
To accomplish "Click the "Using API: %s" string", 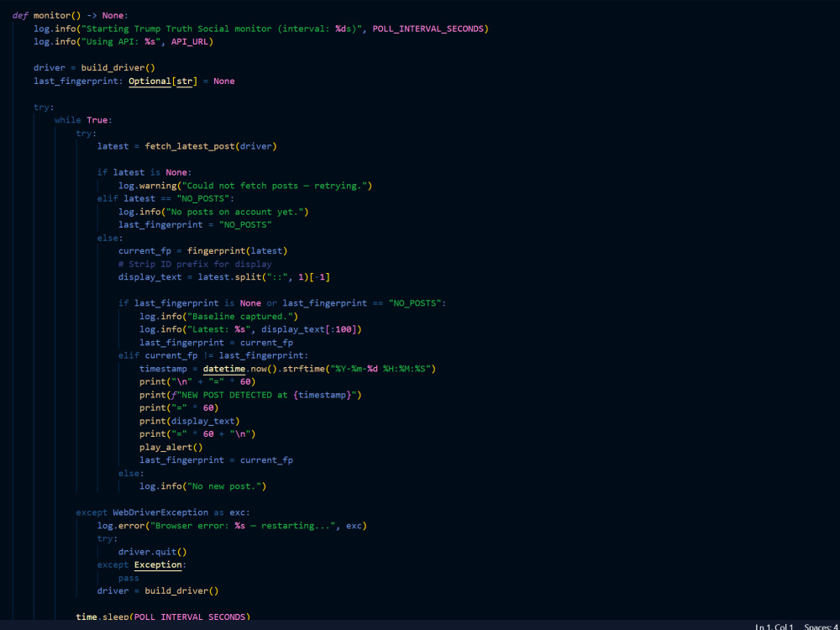I will click(x=120, y=42).
